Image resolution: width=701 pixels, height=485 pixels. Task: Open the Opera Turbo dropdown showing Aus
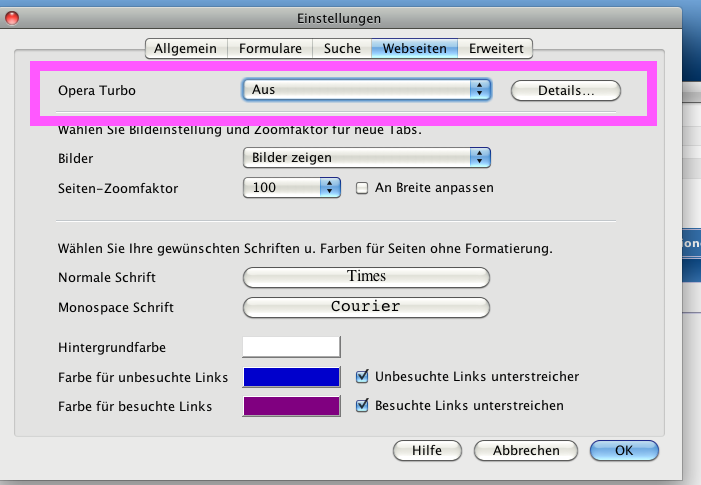click(x=367, y=90)
